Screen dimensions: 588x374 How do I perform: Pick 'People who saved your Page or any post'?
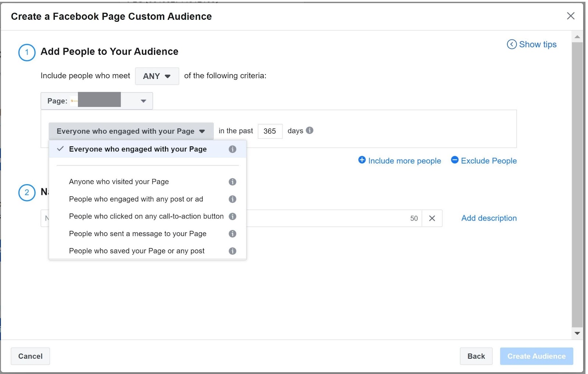(137, 251)
